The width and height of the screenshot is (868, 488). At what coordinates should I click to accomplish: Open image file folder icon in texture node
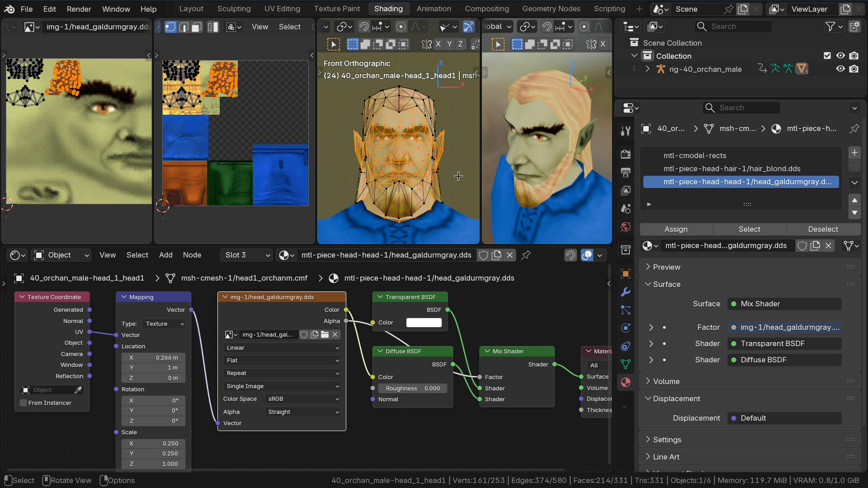(x=325, y=335)
